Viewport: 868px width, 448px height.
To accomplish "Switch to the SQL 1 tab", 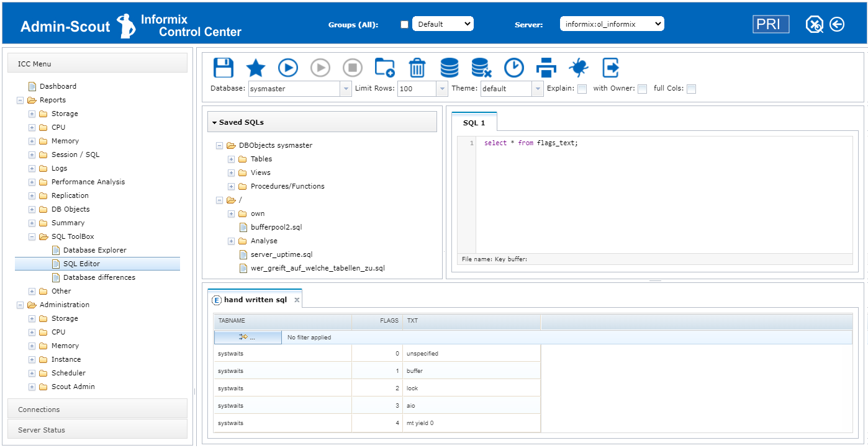I will tap(474, 123).
